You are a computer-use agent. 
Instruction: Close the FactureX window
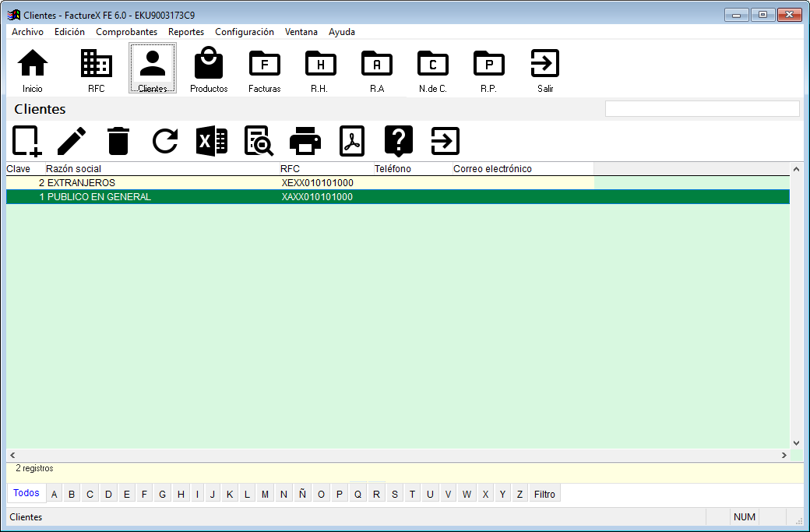(789, 15)
